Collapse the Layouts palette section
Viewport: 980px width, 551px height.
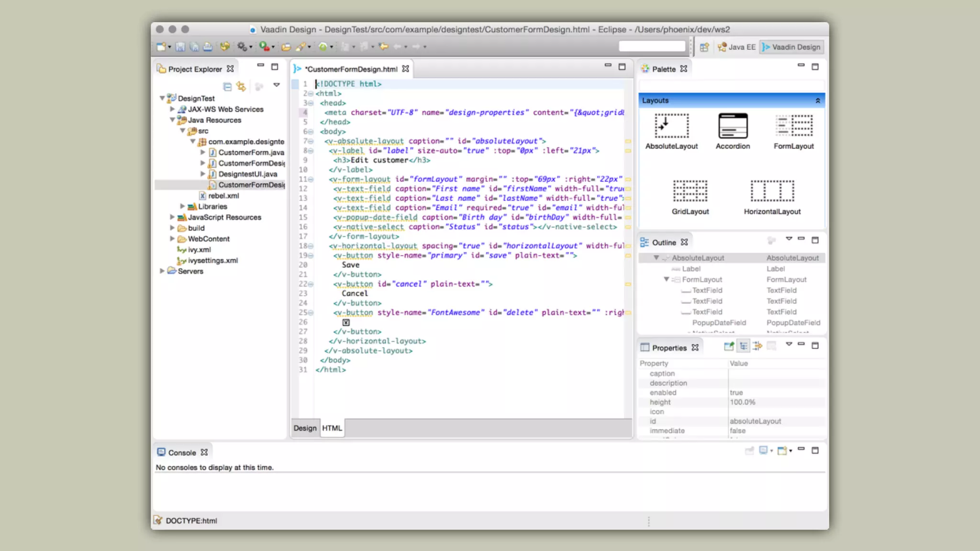point(818,100)
